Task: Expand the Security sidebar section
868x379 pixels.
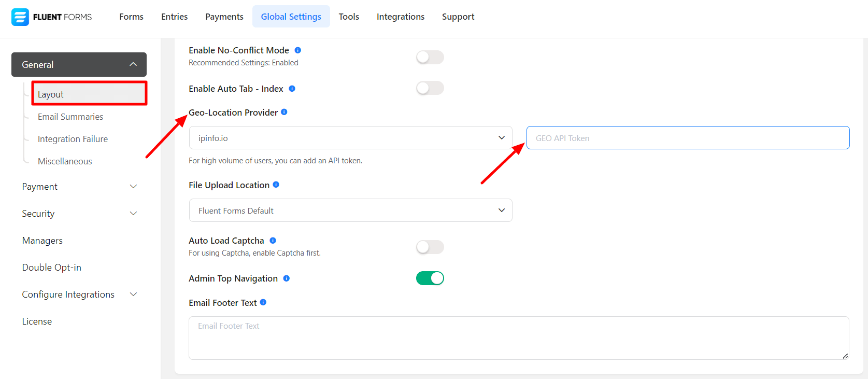Action: pyautogui.click(x=79, y=214)
